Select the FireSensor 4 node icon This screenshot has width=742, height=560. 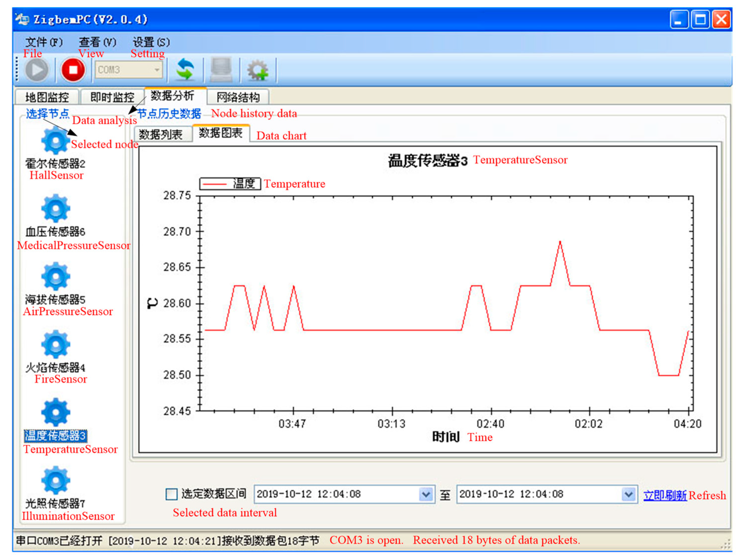pos(56,344)
